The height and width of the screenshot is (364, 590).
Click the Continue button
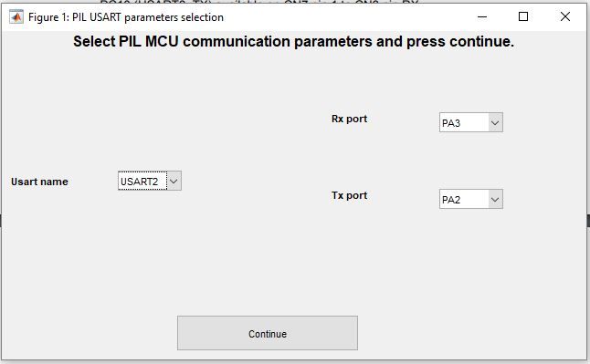(268, 333)
